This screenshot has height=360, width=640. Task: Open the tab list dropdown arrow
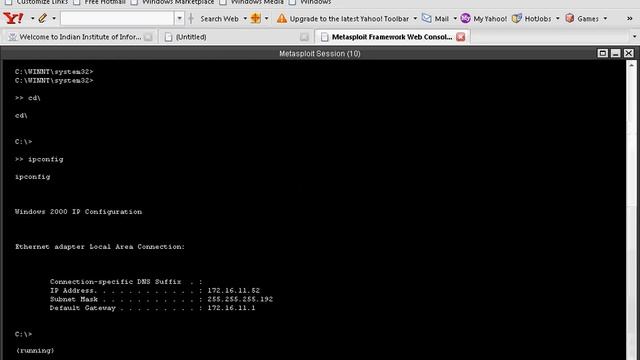[634, 37]
